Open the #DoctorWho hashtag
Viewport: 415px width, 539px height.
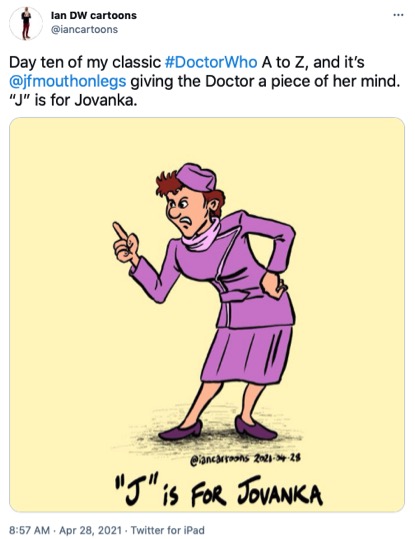pyautogui.click(x=211, y=62)
